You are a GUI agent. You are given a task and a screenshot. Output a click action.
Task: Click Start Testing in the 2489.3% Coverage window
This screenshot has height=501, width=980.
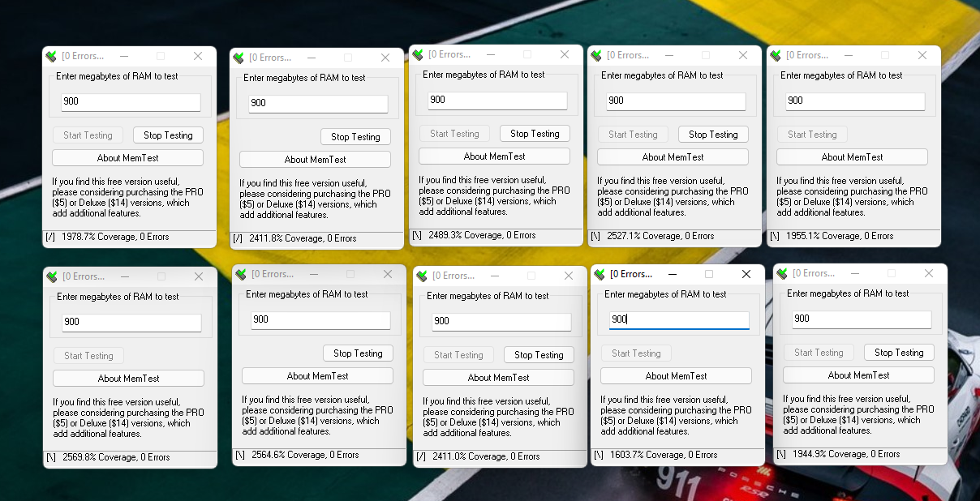454,134
